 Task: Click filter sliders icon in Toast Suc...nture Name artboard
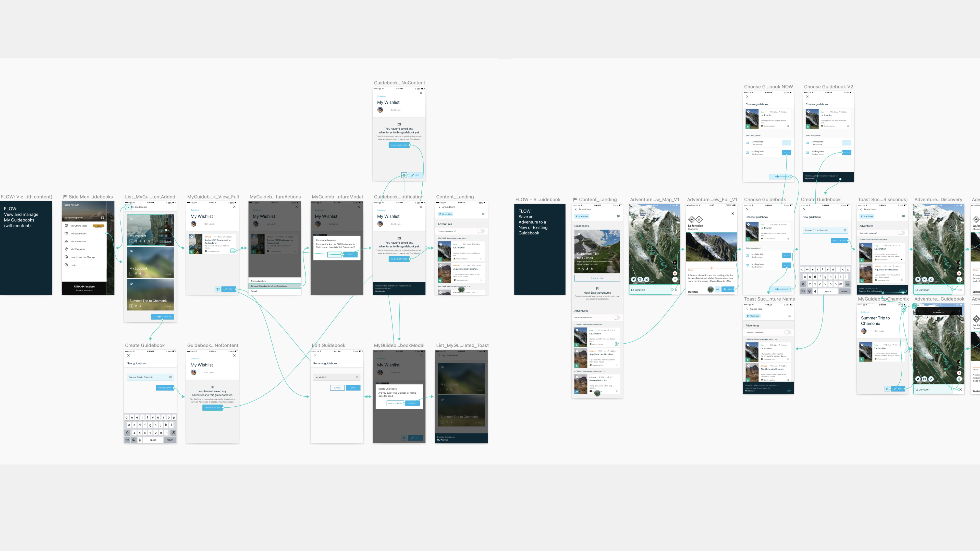pos(789,316)
